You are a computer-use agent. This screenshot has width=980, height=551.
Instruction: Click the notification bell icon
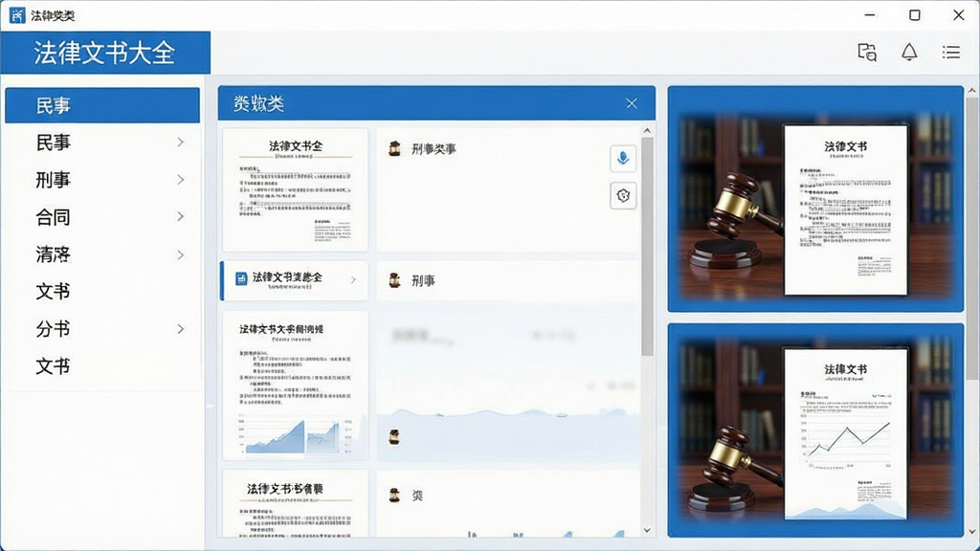pyautogui.click(x=909, y=52)
